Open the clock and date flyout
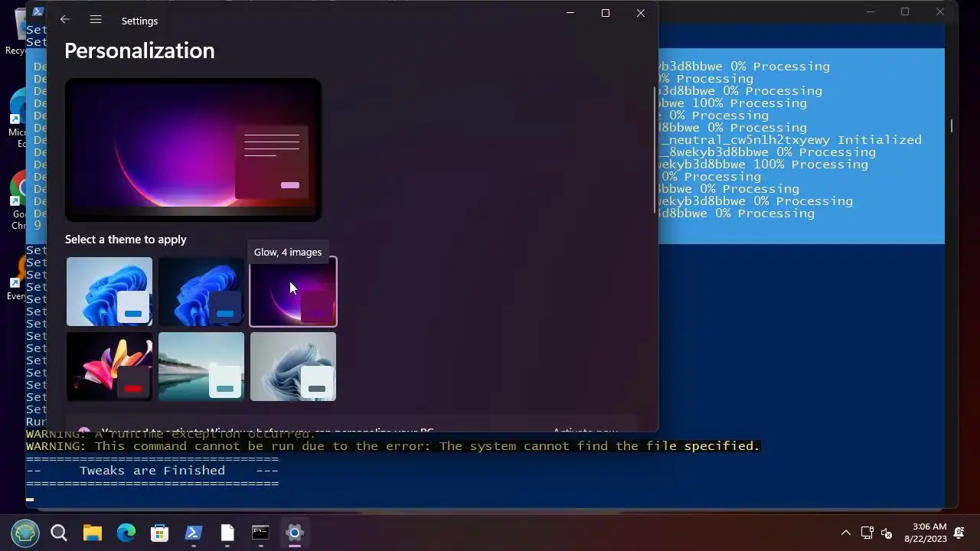Screen dimensions: 980x551 click(925, 533)
